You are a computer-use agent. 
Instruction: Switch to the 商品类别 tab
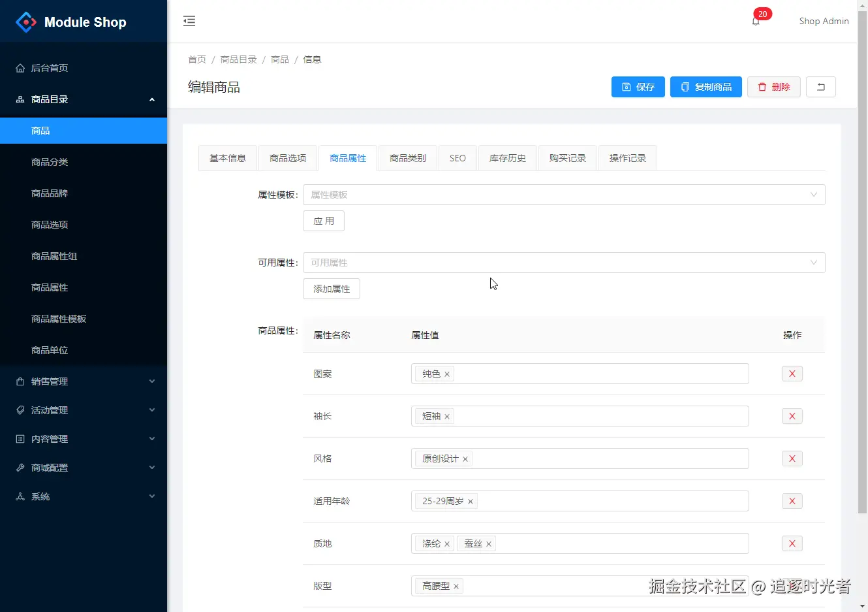[408, 158]
